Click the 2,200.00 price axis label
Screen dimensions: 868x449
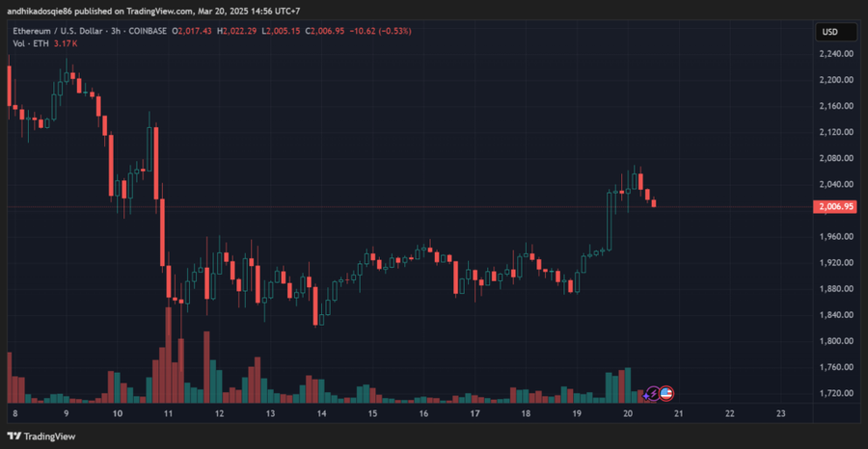[x=835, y=80]
